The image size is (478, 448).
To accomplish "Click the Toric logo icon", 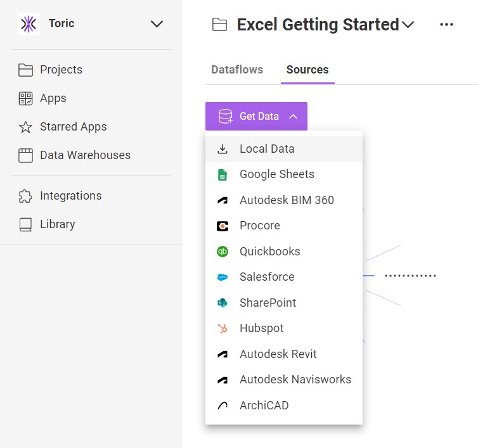I will [x=28, y=24].
